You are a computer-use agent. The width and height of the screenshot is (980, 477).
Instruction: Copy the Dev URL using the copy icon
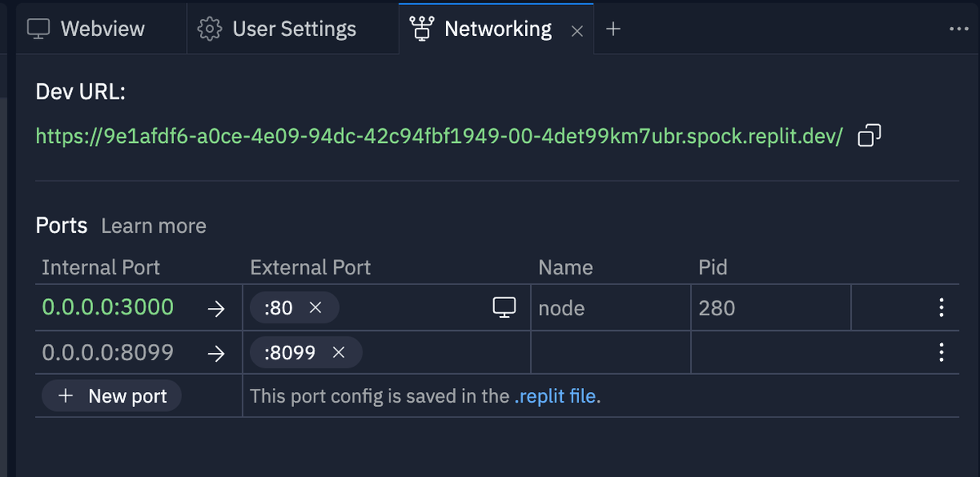(868, 136)
